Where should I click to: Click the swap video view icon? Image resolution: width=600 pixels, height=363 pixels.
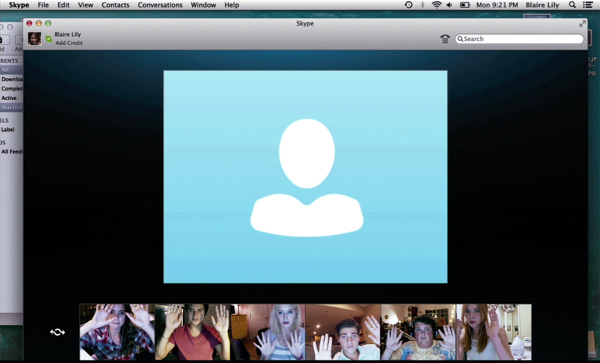tap(57, 332)
